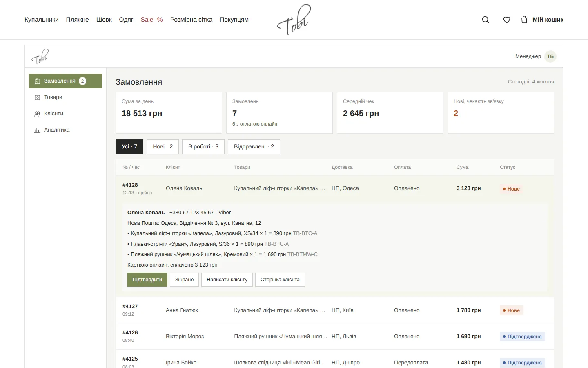Click the ТБ manager avatar
The height and width of the screenshot is (368, 588).
click(x=550, y=56)
